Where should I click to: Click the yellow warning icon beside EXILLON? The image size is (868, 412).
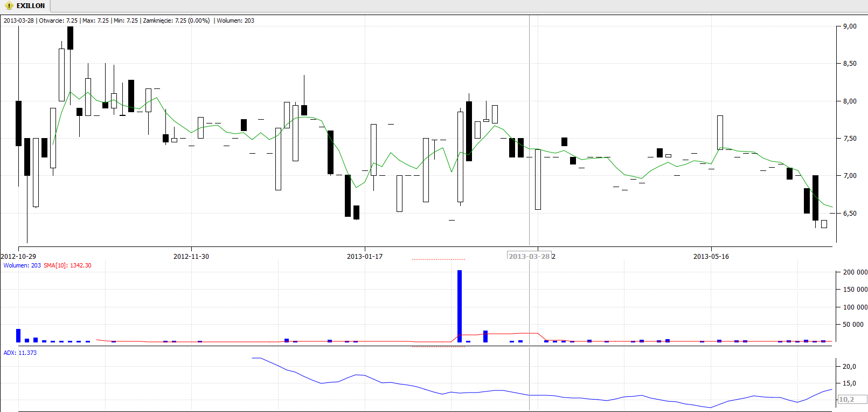tap(9, 6)
